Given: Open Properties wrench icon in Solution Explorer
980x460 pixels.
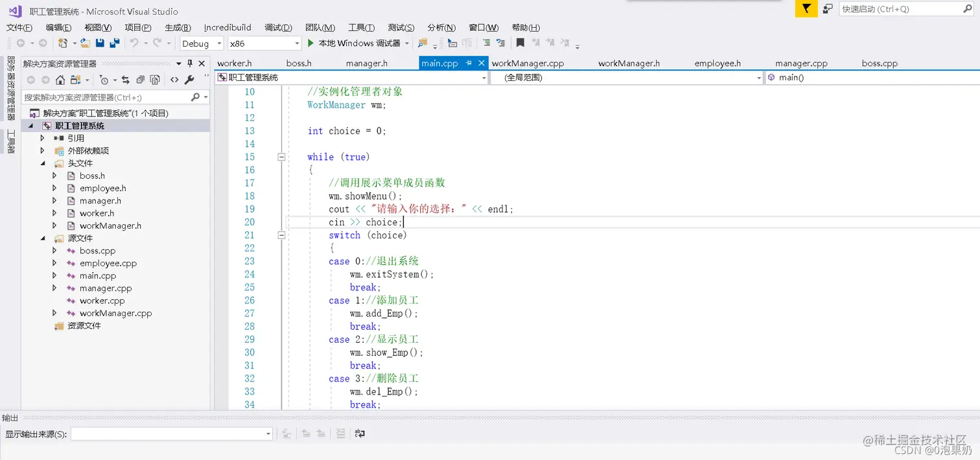Looking at the screenshot, I should [189, 80].
